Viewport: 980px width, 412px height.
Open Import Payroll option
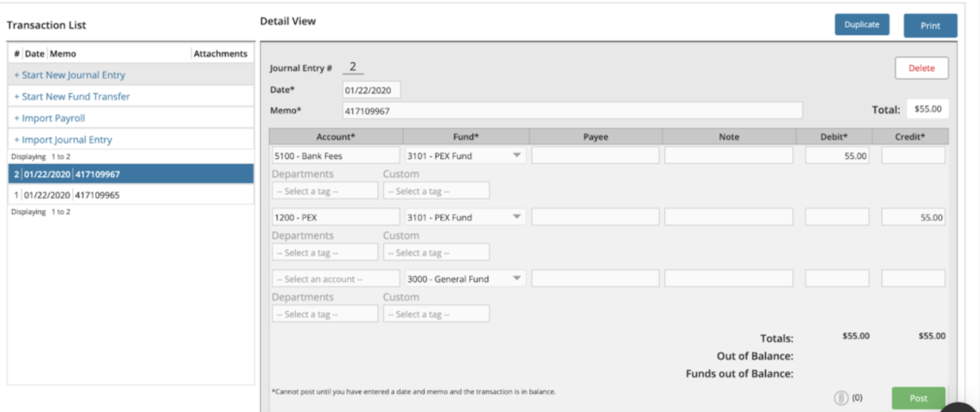tap(53, 118)
